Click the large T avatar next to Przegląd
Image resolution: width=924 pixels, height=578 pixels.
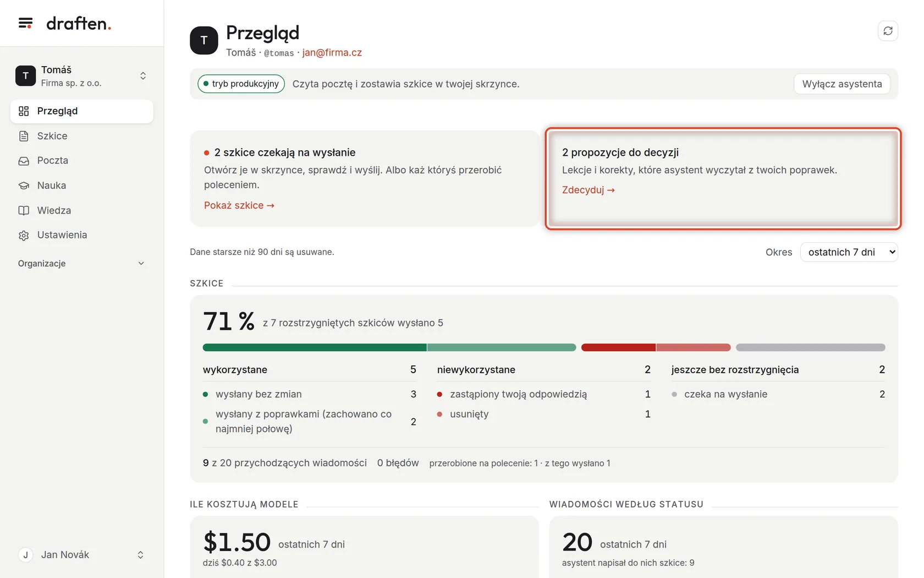pyautogui.click(x=204, y=40)
